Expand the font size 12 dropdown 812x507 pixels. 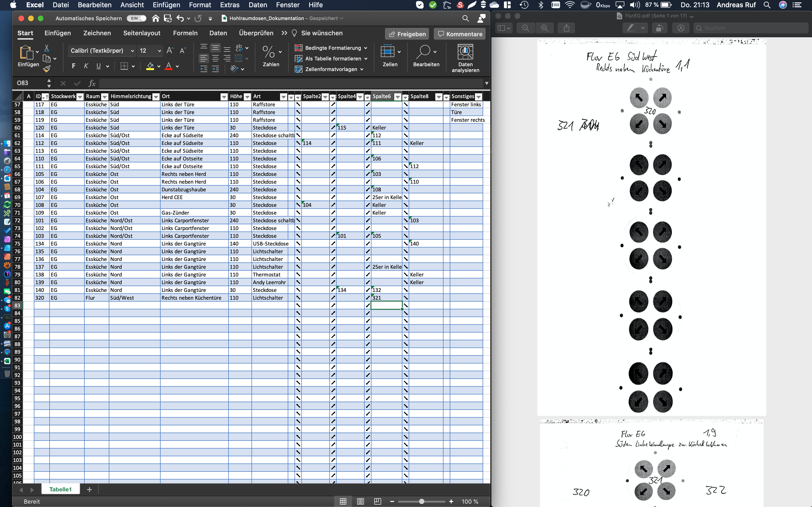(x=159, y=51)
